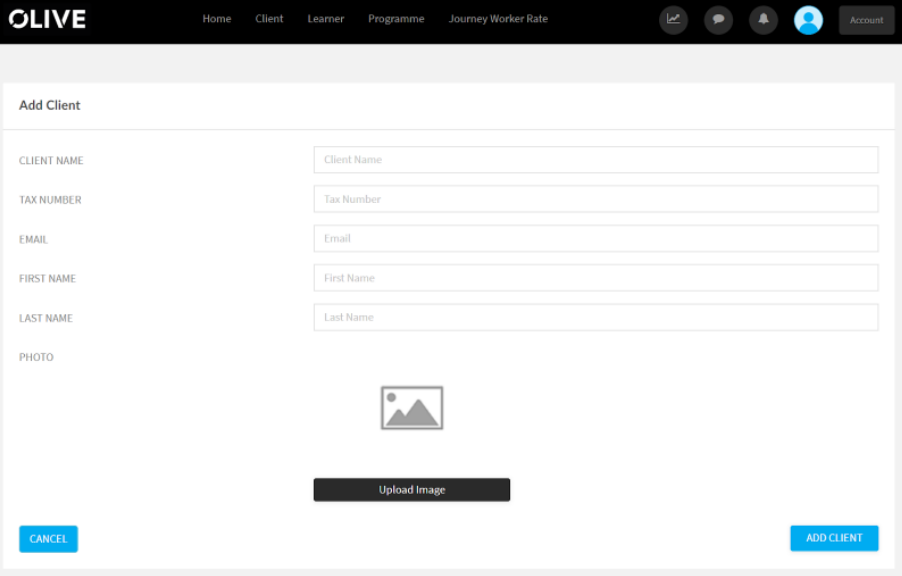The height and width of the screenshot is (576, 902).
Task: Navigate to the Home menu item
Action: click(x=216, y=18)
